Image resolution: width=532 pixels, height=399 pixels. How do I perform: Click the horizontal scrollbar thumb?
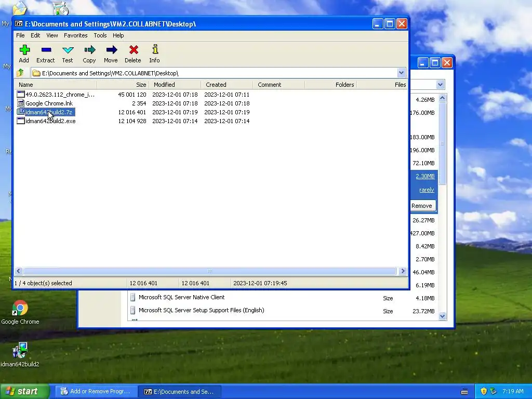pyautogui.click(x=210, y=271)
